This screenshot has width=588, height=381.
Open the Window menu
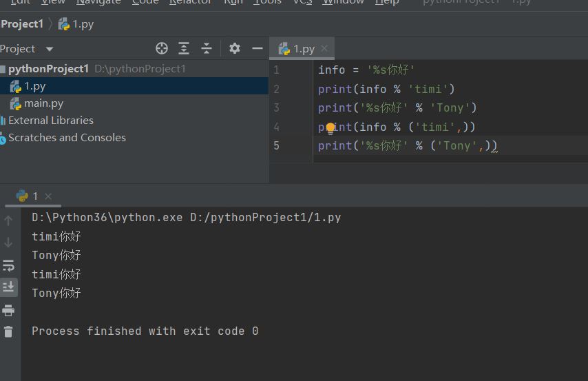[x=343, y=2]
